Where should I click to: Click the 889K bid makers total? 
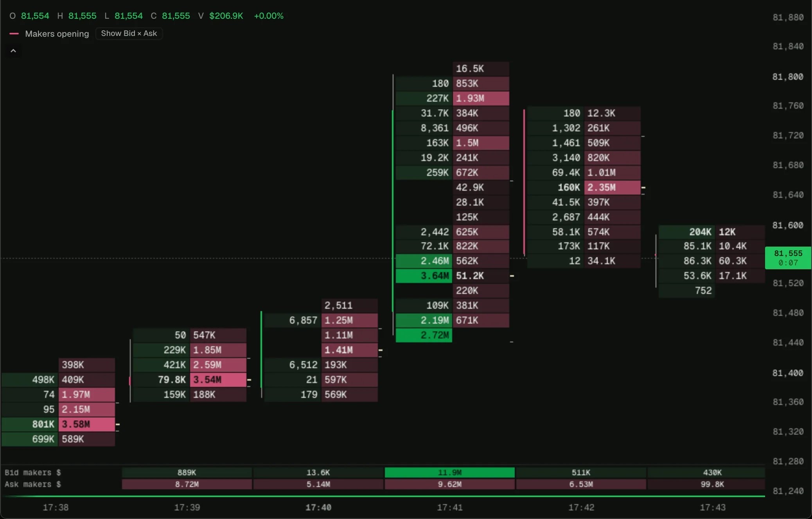coord(187,472)
